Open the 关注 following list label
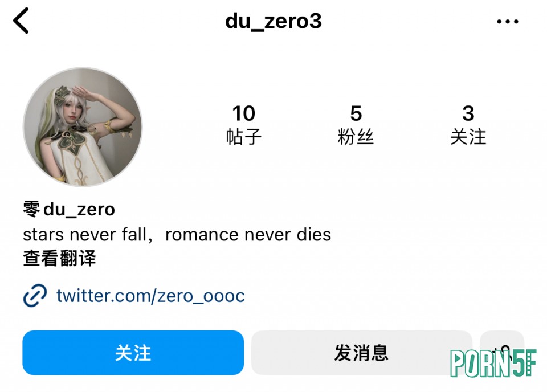Image resolution: width=547 pixels, height=392 pixels. pos(468,136)
